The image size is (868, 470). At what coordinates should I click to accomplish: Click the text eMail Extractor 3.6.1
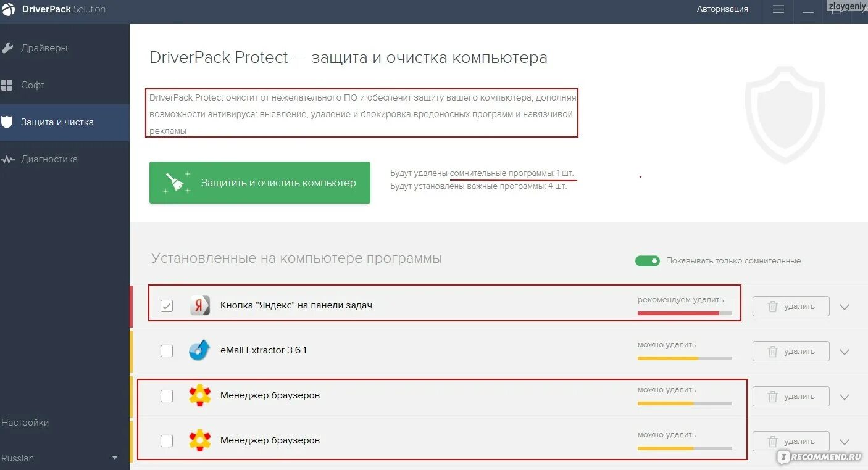click(264, 350)
